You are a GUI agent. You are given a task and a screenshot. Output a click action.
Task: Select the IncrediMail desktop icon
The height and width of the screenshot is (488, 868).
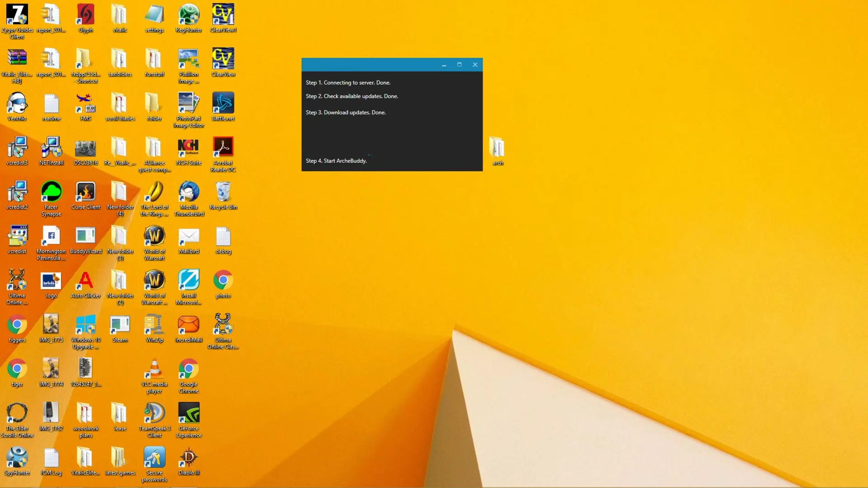click(x=189, y=325)
